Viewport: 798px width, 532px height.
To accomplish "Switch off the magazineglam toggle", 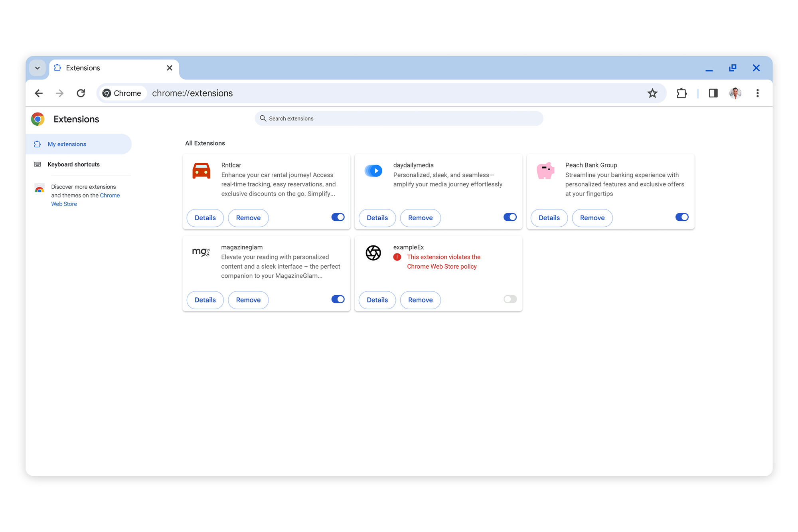I will [338, 299].
